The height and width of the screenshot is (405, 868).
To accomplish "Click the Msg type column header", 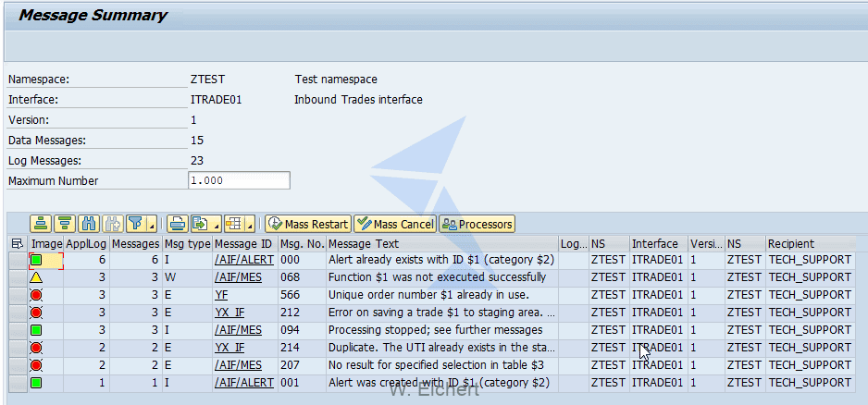I will (187, 243).
